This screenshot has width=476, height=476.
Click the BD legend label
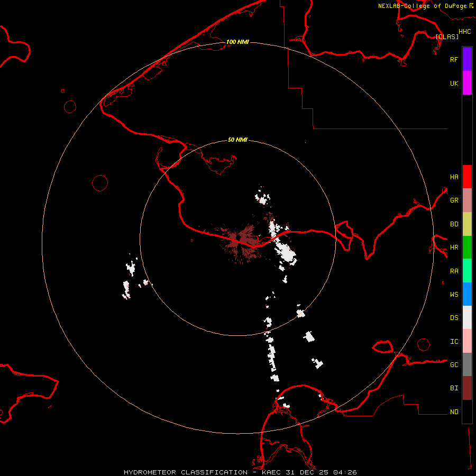coord(454,224)
